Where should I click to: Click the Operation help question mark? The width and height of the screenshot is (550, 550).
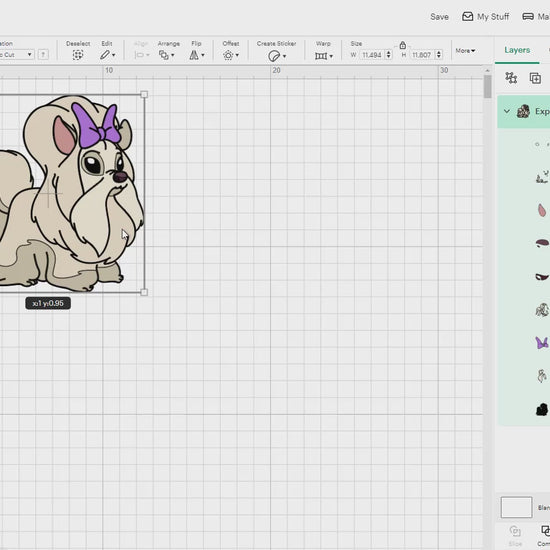[x=43, y=54]
